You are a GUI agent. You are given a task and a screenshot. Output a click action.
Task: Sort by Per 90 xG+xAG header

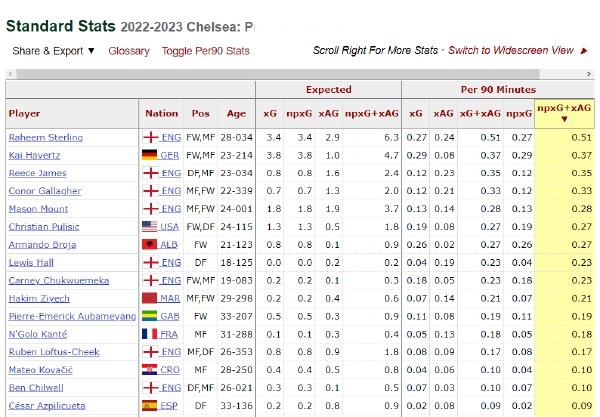480,114
